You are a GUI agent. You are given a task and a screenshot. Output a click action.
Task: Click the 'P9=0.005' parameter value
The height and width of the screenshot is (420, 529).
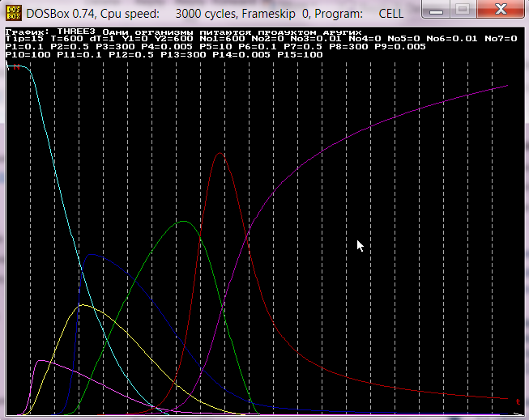400,47
